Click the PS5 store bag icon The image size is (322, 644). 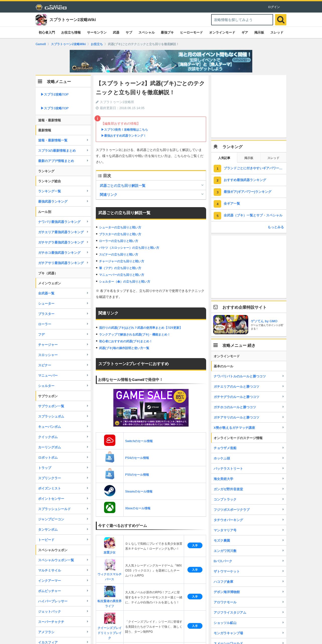pyautogui.click(x=110, y=474)
